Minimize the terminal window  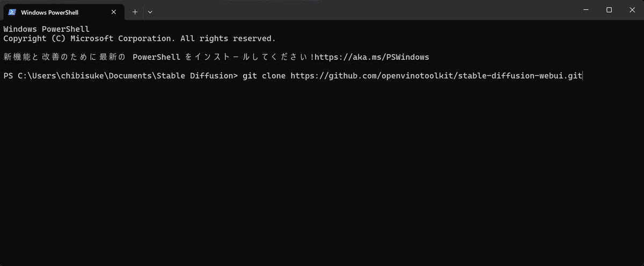coord(584,10)
